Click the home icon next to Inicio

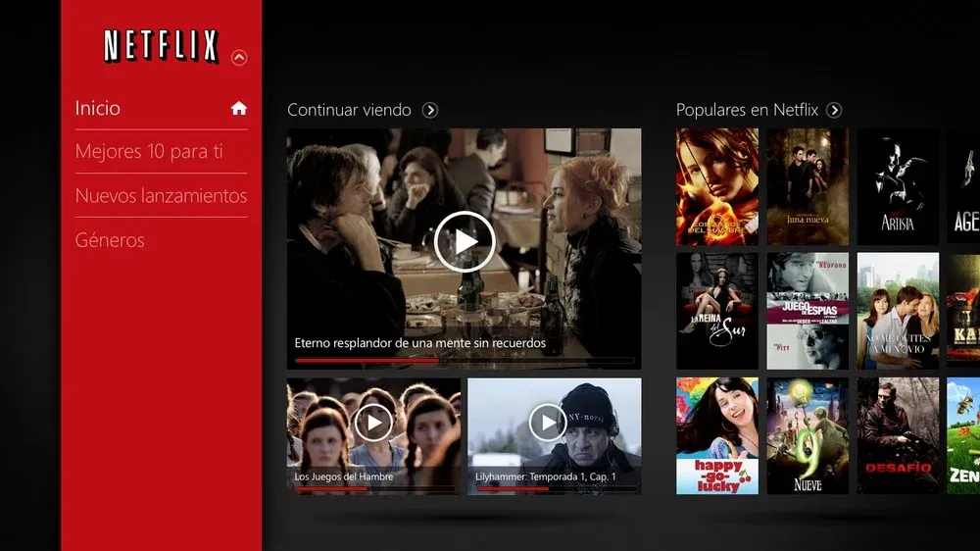239,109
